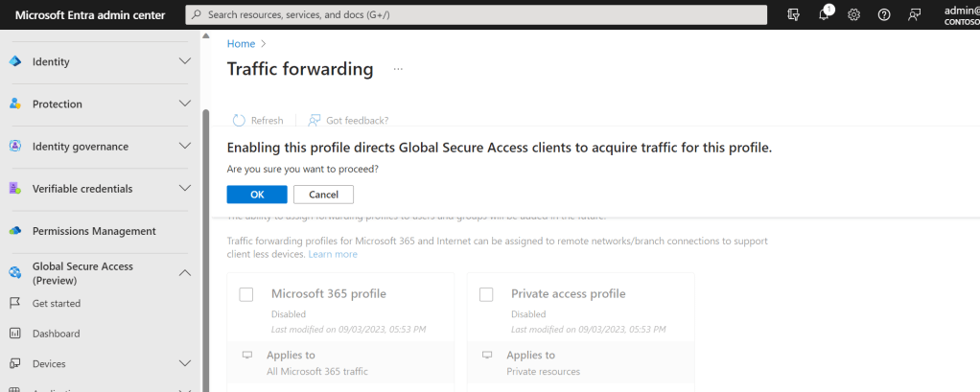Viewport: 980px width, 392px height.
Task: Open the feedback person icon in header
Action: pyautogui.click(x=915, y=14)
